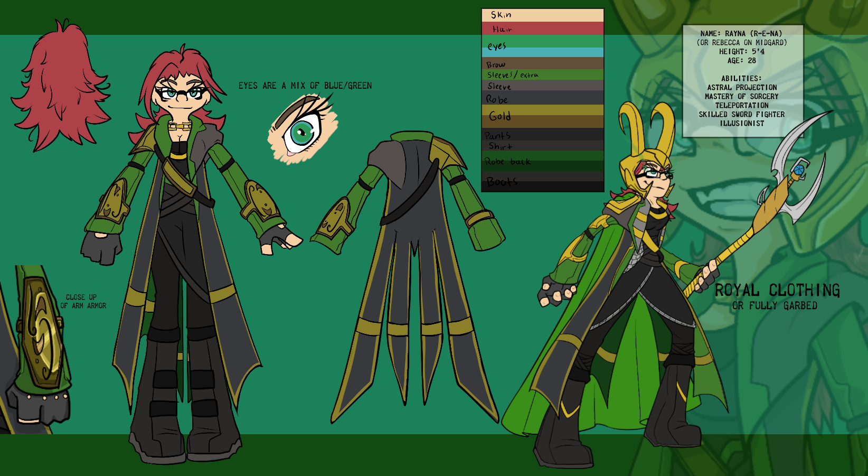Click the close-up eye illustration
Viewport: 868px width, 476px height.
(x=303, y=129)
